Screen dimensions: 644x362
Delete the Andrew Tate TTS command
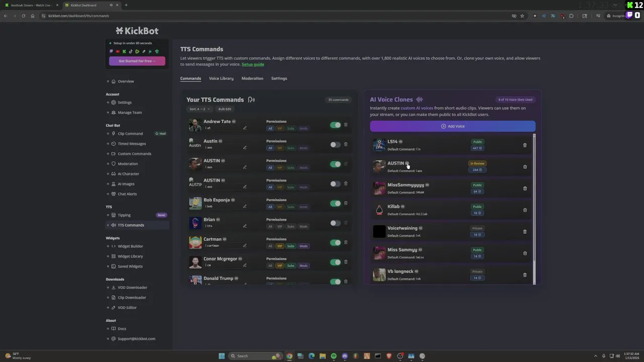pyautogui.click(x=346, y=125)
